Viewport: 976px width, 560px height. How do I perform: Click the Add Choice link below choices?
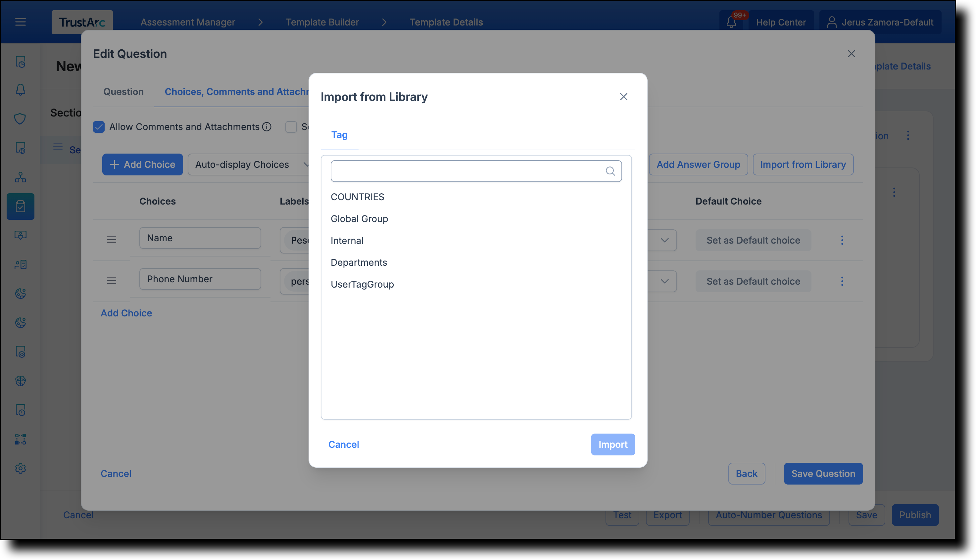tap(126, 313)
